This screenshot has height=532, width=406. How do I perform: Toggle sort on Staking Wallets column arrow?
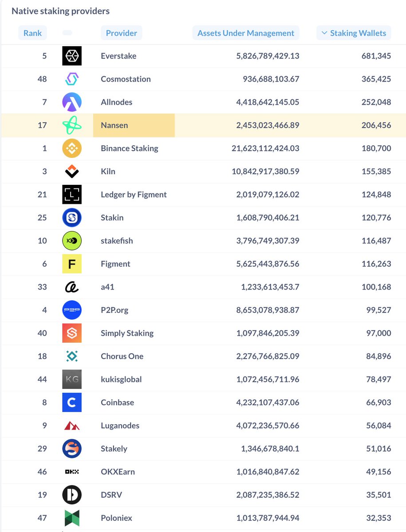pyautogui.click(x=324, y=33)
